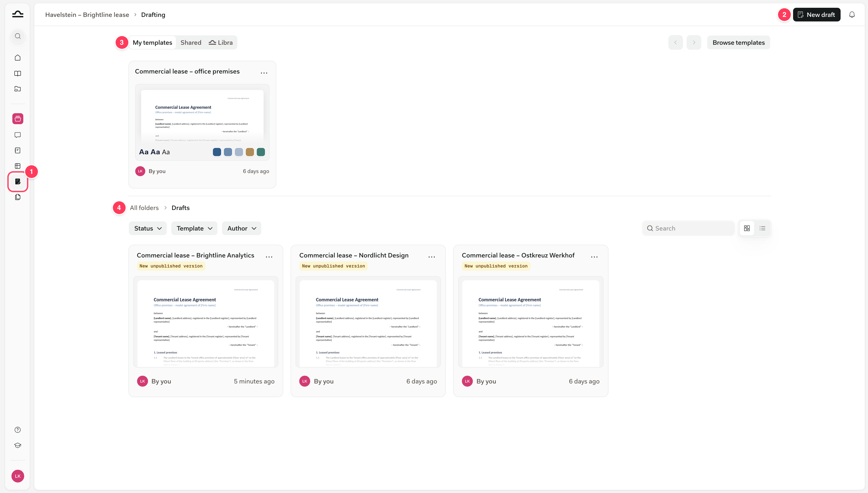Open the table grid icon in sidebar
Image resolution: width=868 pixels, height=493 pixels.
point(18,166)
